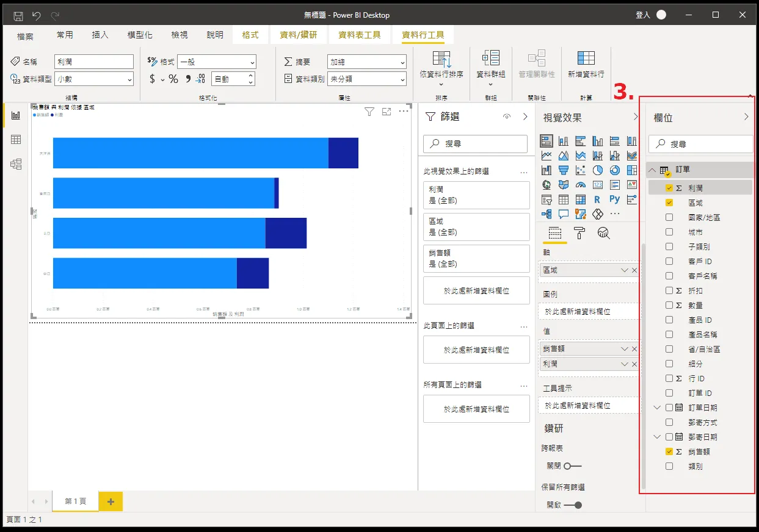Click the Save icon in title bar
Image resolution: width=759 pixels, height=532 pixels.
pyautogui.click(x=18, y=15)
